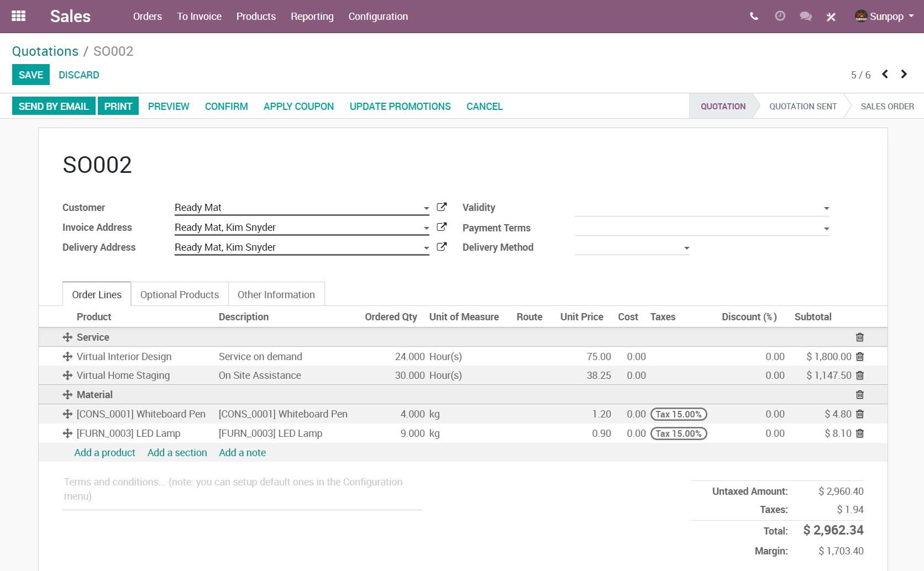Cancel the quotation
Viewport: 924px width, 571px height.
click(485, 106)
